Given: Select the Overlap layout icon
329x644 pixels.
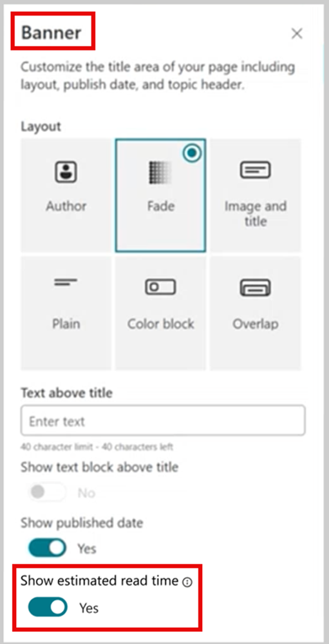Looking at the screenshot, I should click(255, 287).
